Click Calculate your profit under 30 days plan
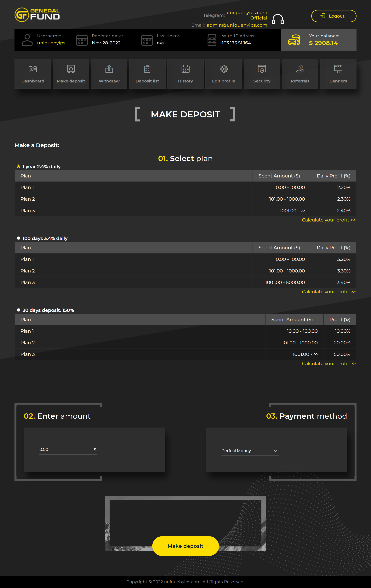This screenshot has height=588, width=371. pos(328,364)
